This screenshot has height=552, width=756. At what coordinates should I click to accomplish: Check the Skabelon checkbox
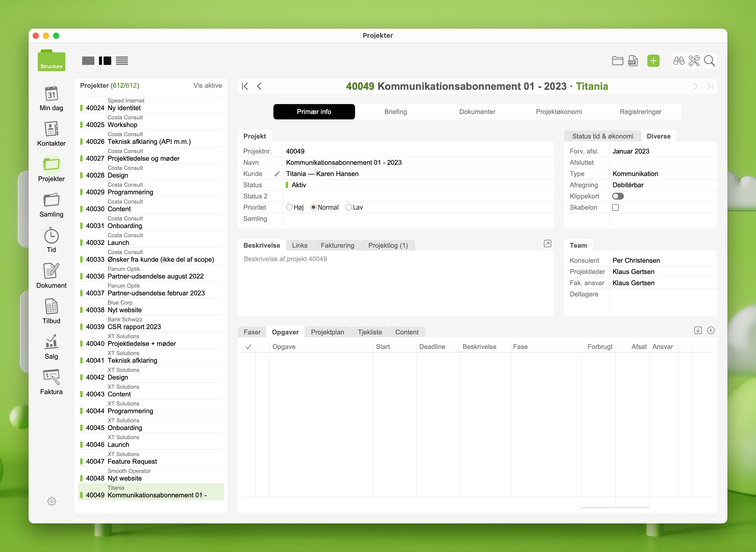[615, 207]
